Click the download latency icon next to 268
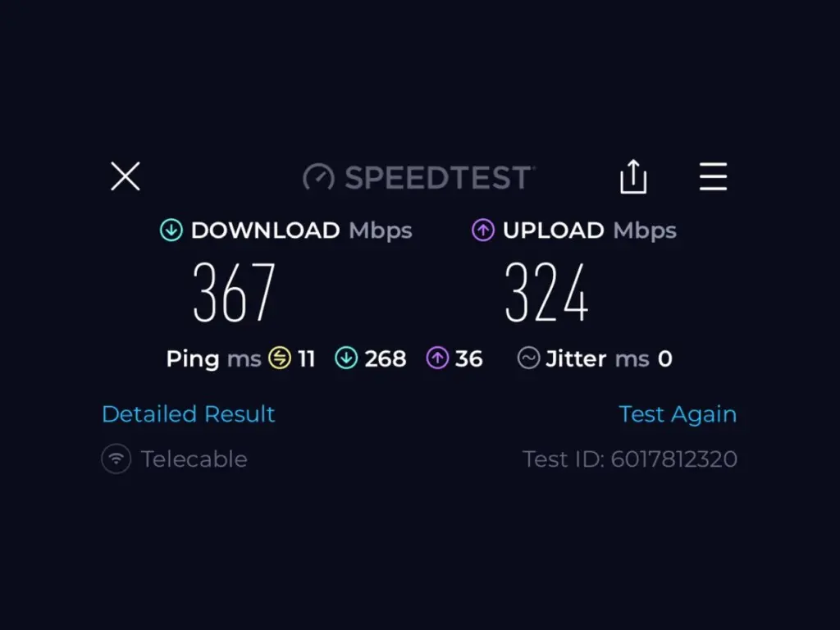 pyautogui.click(x=347, y=358)
